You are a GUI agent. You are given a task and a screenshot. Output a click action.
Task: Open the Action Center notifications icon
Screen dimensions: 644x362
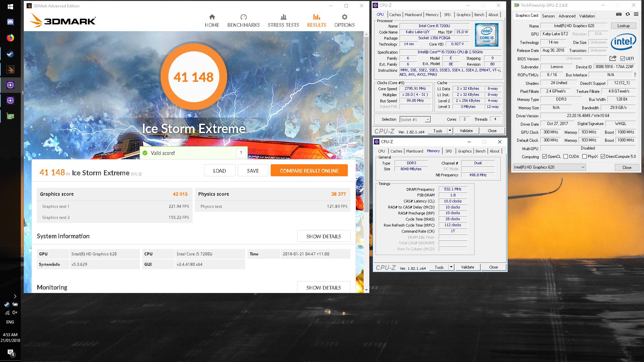[10, 353]
